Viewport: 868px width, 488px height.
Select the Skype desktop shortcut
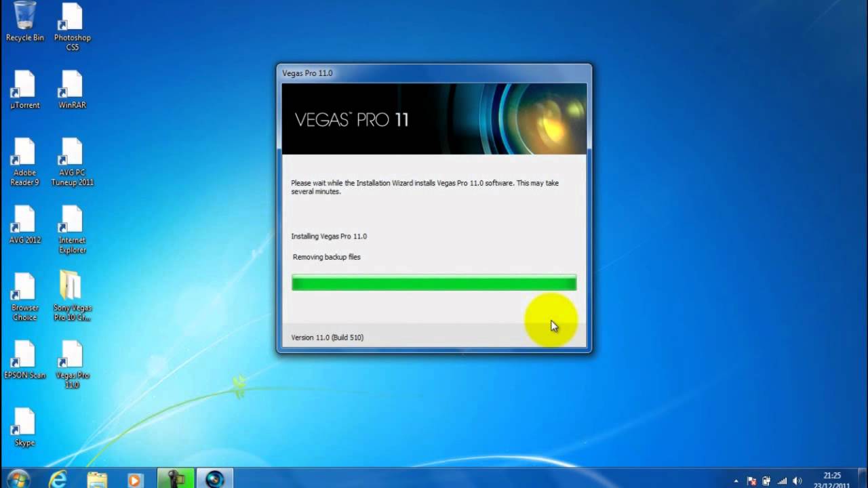pyautogui.click(x=25, y=427)
